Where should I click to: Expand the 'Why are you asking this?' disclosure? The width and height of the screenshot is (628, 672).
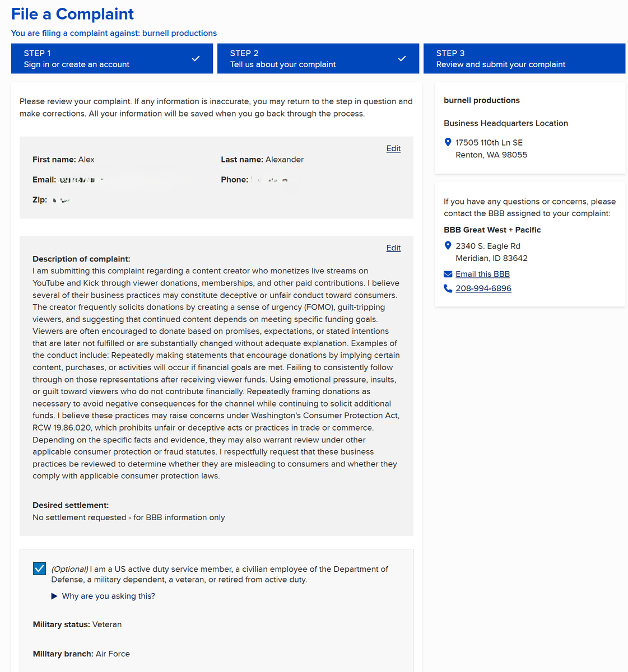[x=103, y=596]
